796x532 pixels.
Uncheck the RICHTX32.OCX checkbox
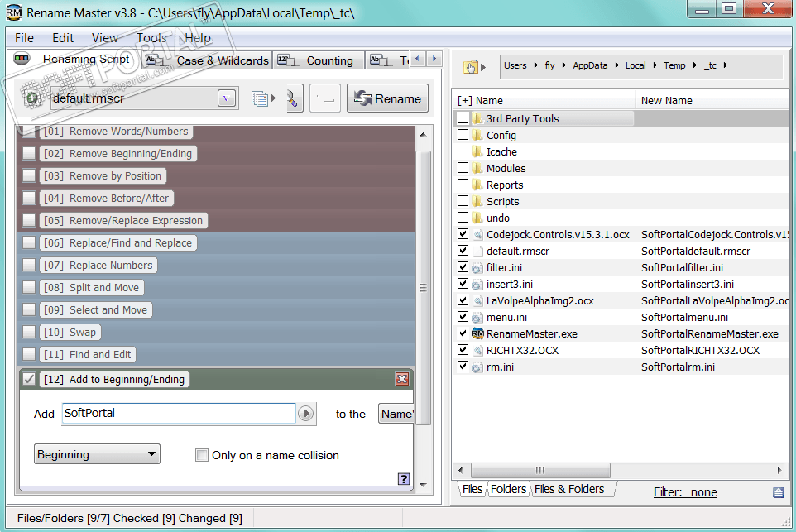(463, 350)
